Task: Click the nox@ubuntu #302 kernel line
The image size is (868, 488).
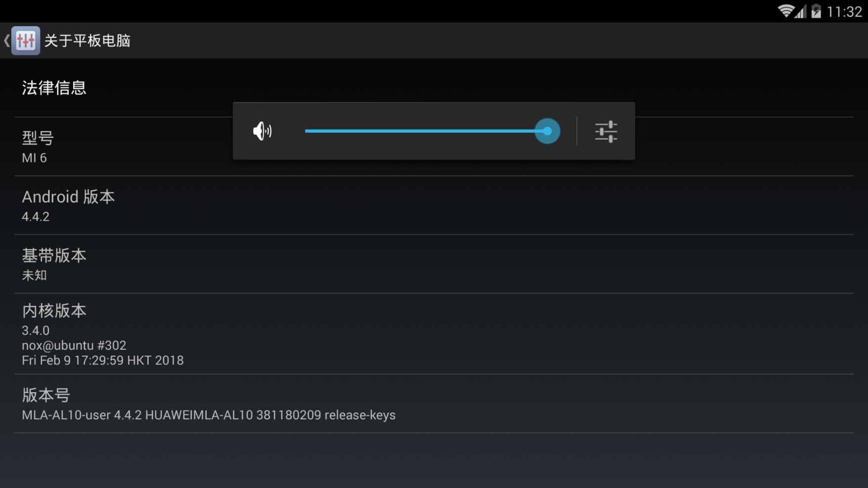Action: (x=74, y=345)
